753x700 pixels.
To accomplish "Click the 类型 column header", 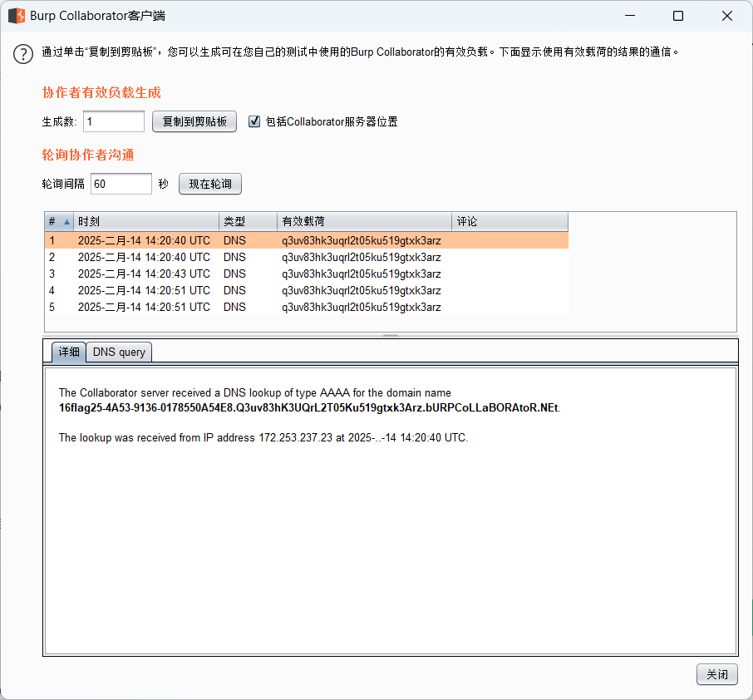I will (x=248, y=221).
